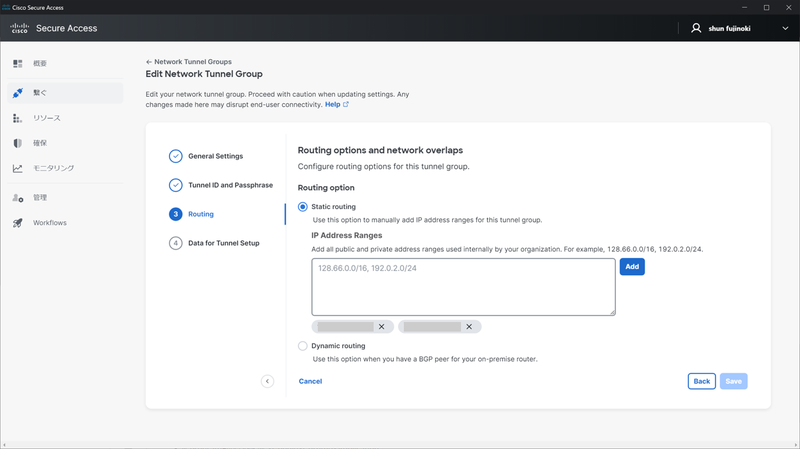Screen dimensions: 800x449
Task: Go to the General Settings step
Action: [x=215, y=156]
